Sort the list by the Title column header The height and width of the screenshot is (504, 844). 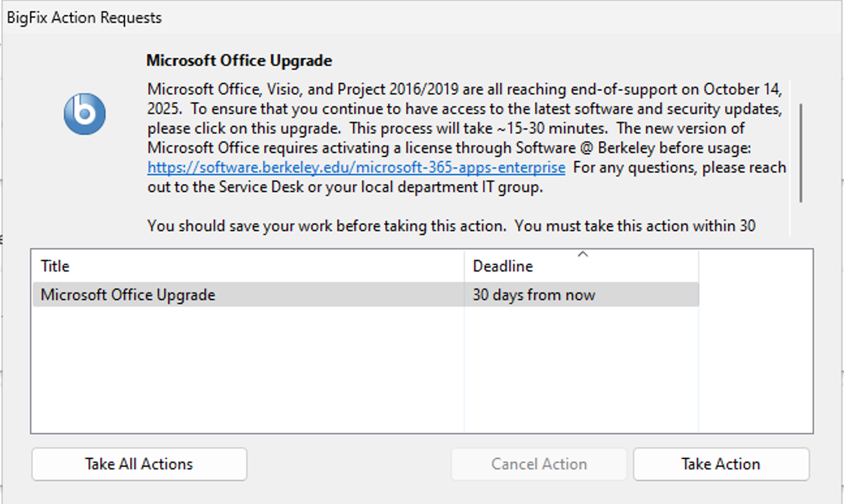coord(247,266)
